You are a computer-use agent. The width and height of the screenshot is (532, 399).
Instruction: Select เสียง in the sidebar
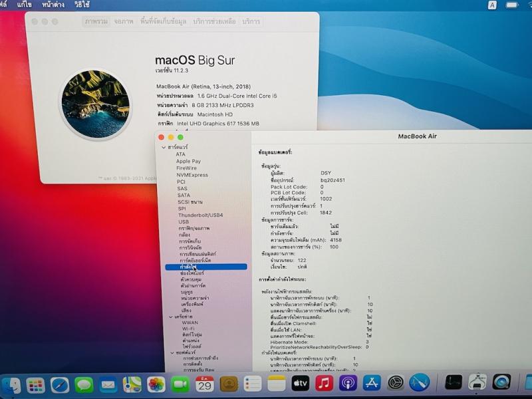pyautogui.click(x=186, y=310)
